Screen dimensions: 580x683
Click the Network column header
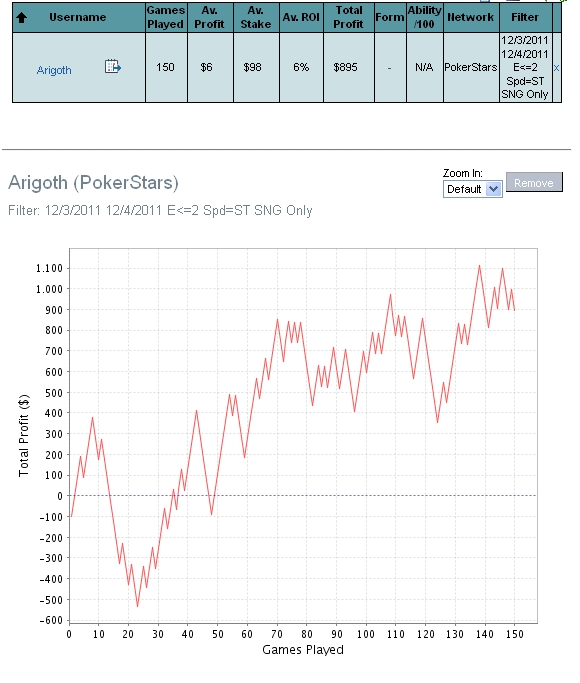click(x=471, y=17)
